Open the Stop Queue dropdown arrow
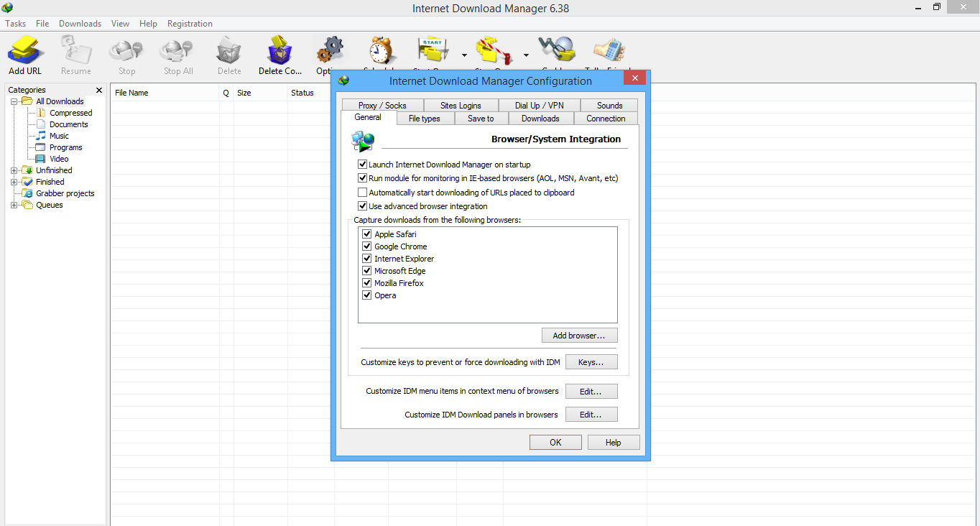 526,55
